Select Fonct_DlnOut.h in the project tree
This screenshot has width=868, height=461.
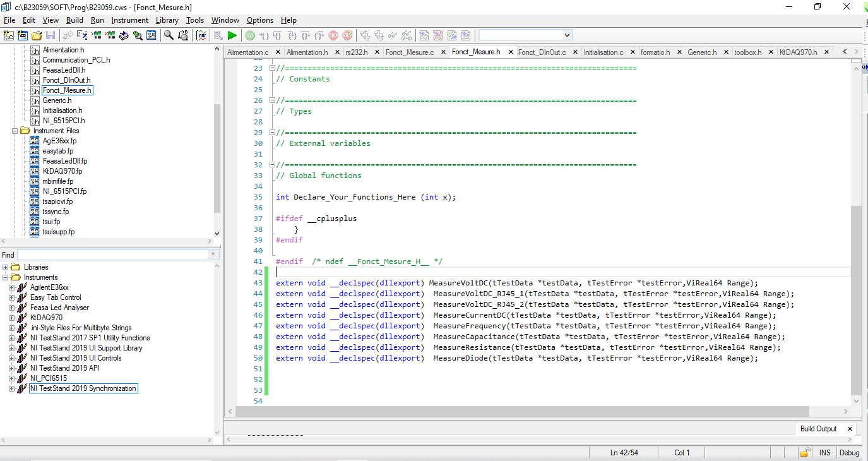point(67,80)
